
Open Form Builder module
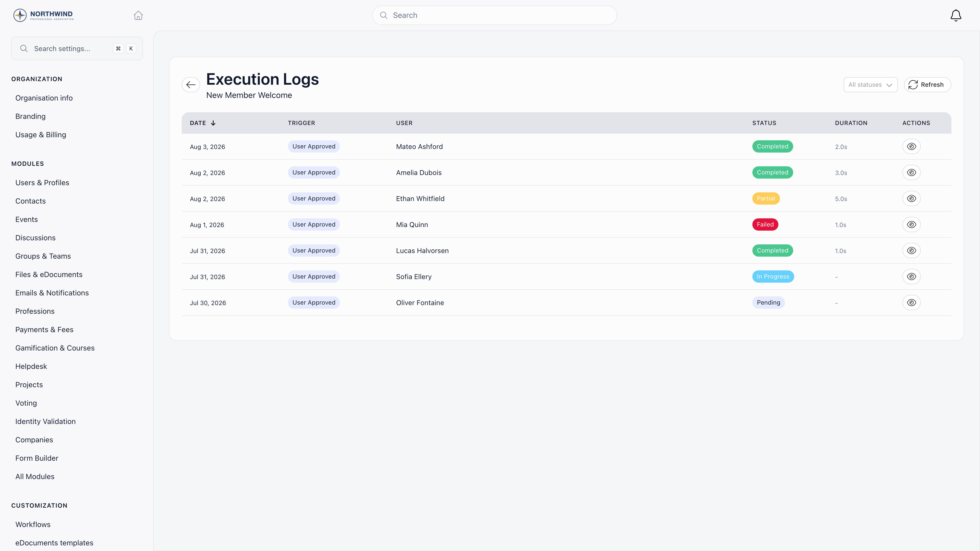pyautogui.click(x=37, y=458)
